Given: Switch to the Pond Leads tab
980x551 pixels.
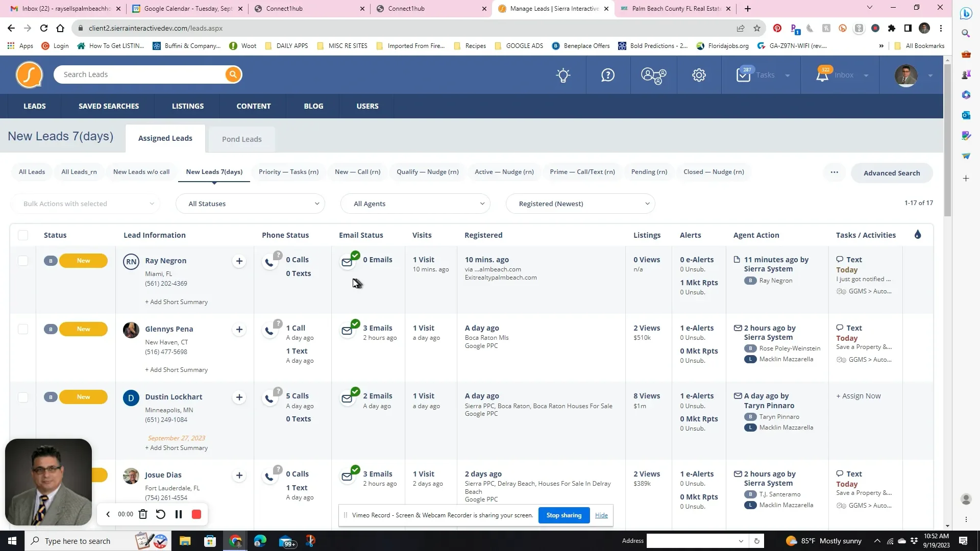Looking at the screenshot, I should point(242,139).
